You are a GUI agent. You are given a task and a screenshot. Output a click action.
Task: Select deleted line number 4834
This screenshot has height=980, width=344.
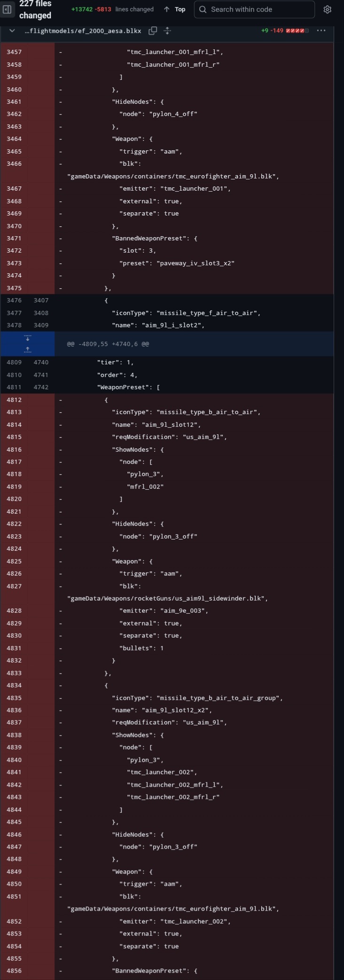[x=14, y=686]
